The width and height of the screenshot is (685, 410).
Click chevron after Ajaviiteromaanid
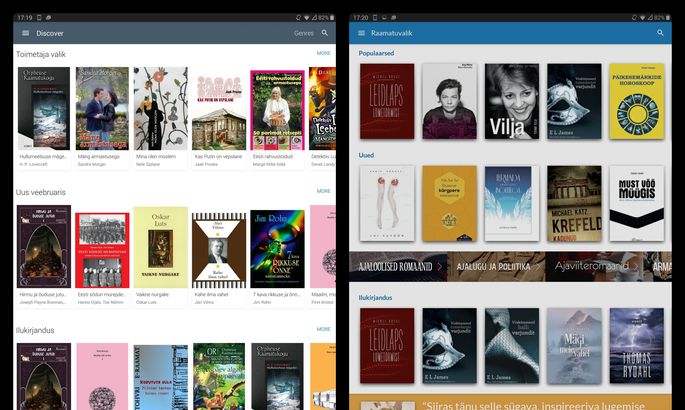click(x=636, y=266)
